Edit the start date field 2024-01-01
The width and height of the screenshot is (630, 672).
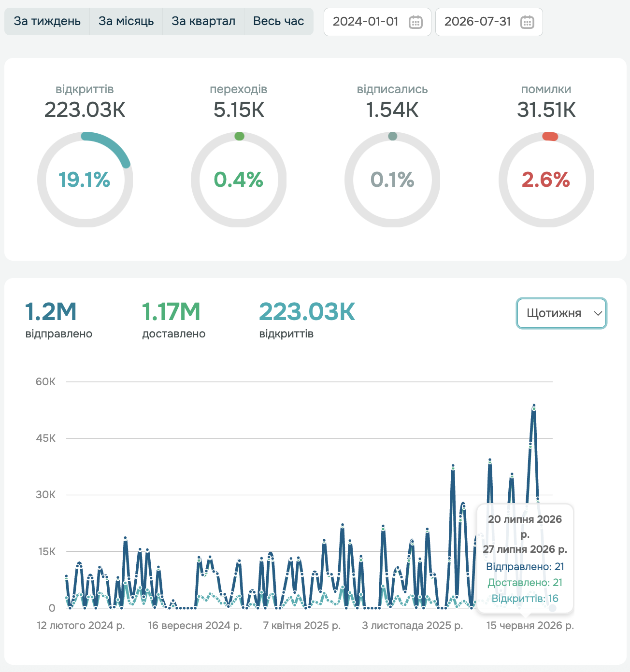(377, 22)
